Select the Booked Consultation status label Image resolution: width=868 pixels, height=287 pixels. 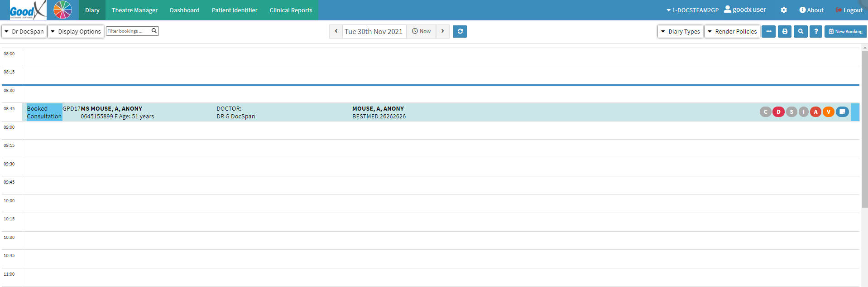coord(44,112)
